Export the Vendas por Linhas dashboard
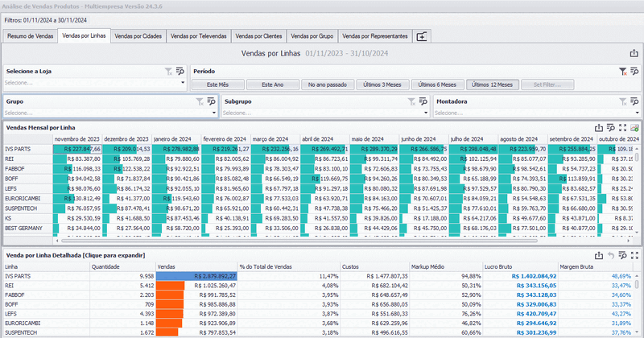Image resolution: width=644 pixels, height=338 pixels. 634,53
